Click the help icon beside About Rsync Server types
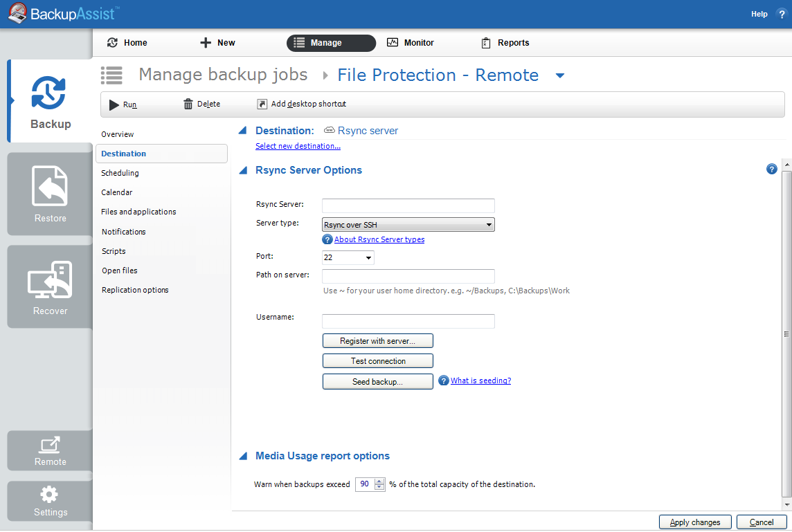 (327, 240)
